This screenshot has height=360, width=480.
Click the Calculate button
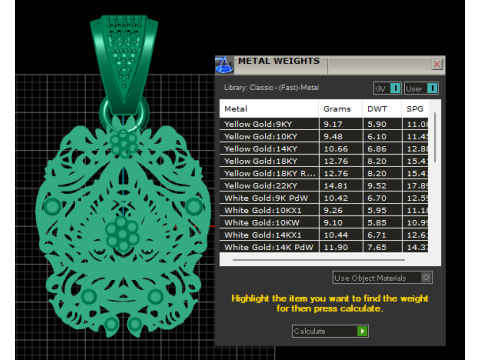pyautogui.click(x=330, y=331)
